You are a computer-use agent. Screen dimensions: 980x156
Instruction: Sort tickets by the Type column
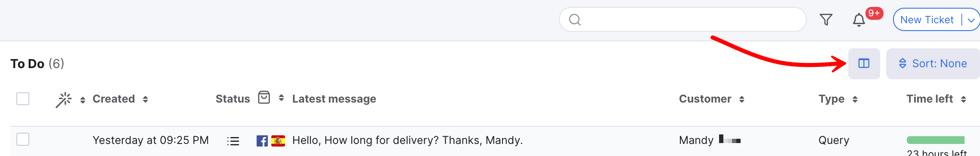(855, 99)
